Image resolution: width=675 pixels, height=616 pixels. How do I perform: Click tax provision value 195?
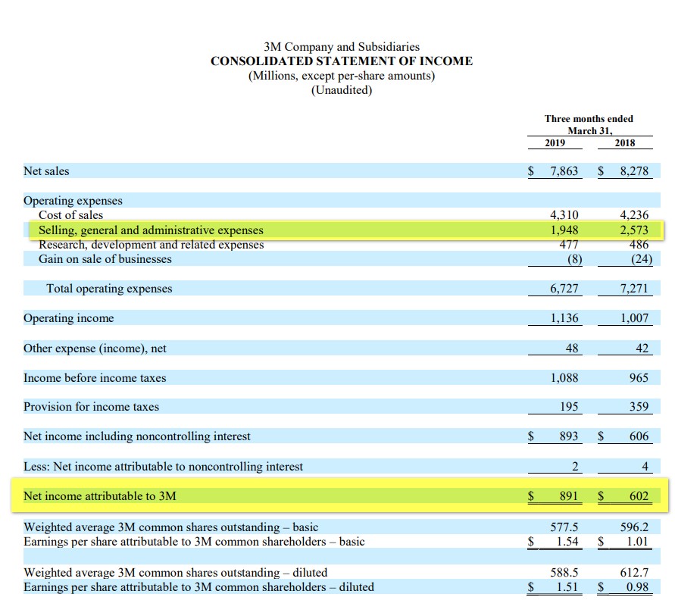[569, 406]
